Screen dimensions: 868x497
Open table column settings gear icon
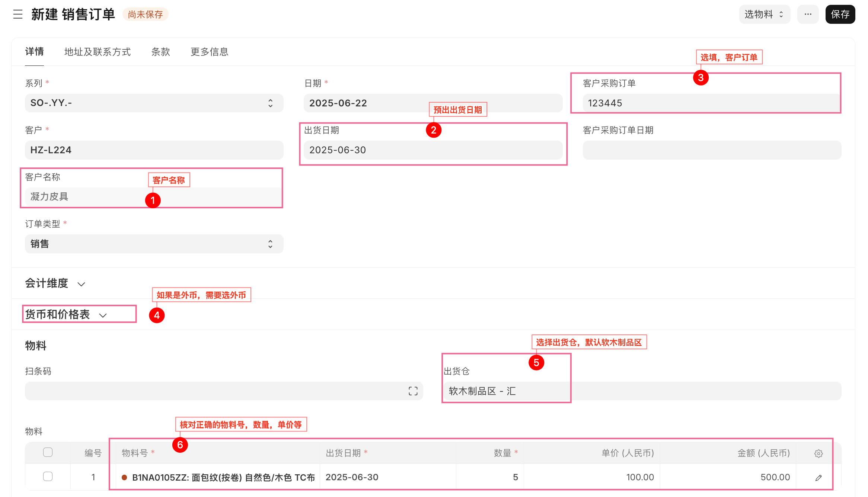coord(818,453)
